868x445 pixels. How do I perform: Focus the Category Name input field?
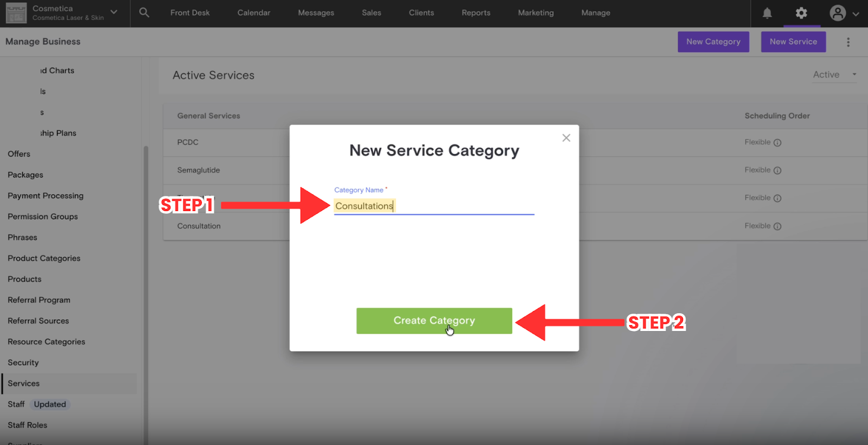coord(434,206)
